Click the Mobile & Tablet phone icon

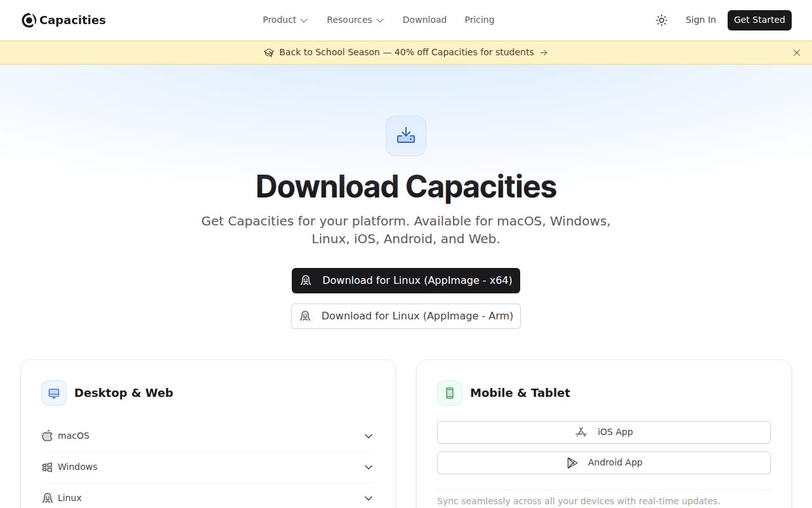(450, 393)
